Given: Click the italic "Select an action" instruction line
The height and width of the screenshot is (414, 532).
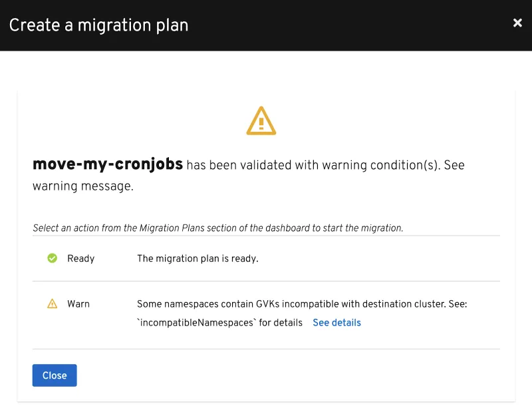Looking at the screenshot, I should (x=217, y=228).
